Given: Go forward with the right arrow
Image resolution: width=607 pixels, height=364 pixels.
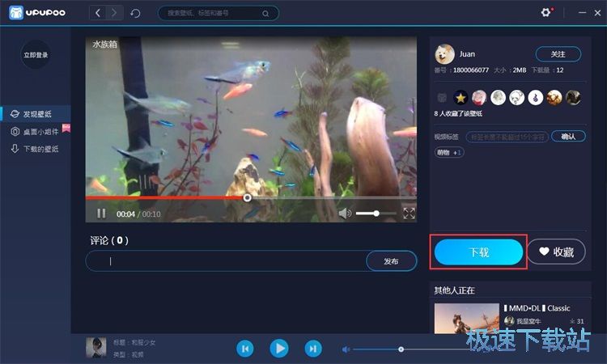Looking at the screenshot, I should point(115,13).
